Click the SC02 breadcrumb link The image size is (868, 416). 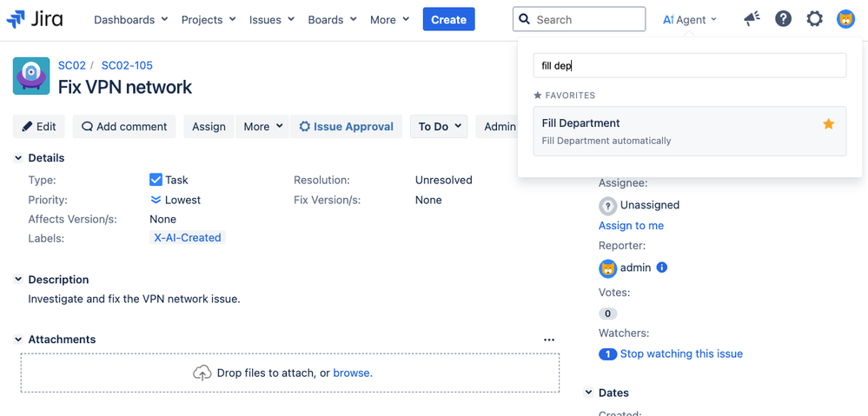click(72, 65)
